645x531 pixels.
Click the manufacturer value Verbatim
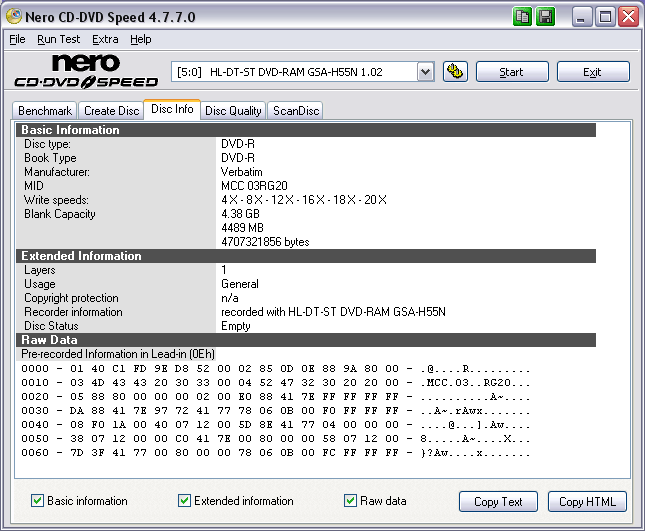point(241,172)
